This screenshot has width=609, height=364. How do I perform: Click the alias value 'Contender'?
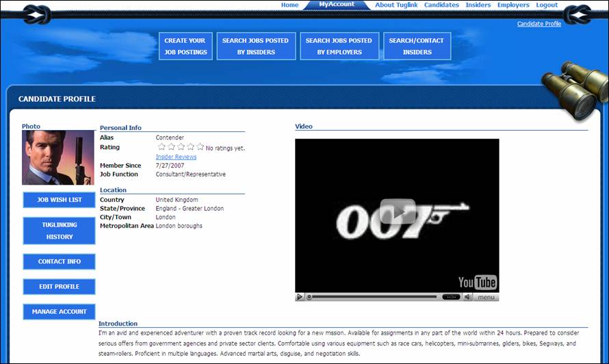coord(170,138)
